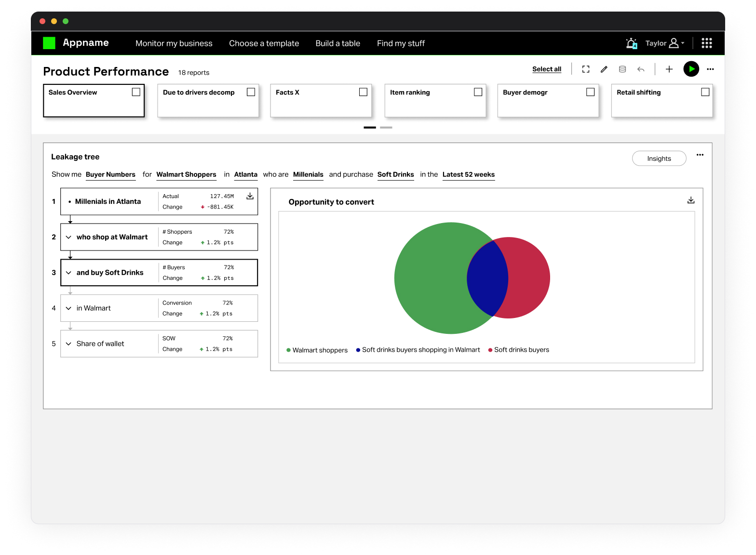Tick the Facts X report checkbox
This screenshot has height=555, width=756.
(363, 92)
